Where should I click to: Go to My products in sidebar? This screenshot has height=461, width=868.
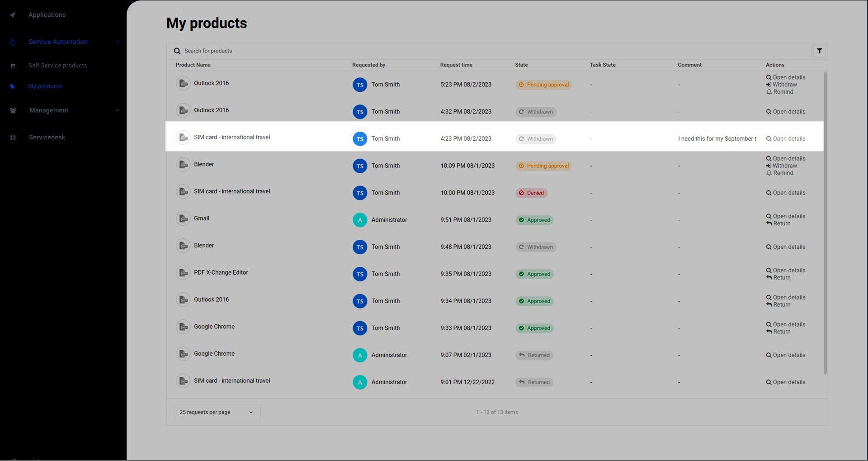coord(45,86)
